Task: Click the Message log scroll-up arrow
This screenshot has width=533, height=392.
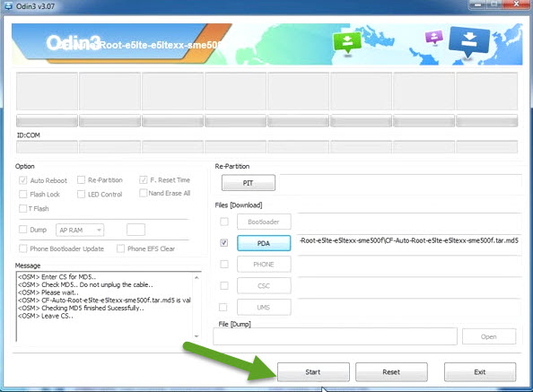Action: click(x=197, y=277)
